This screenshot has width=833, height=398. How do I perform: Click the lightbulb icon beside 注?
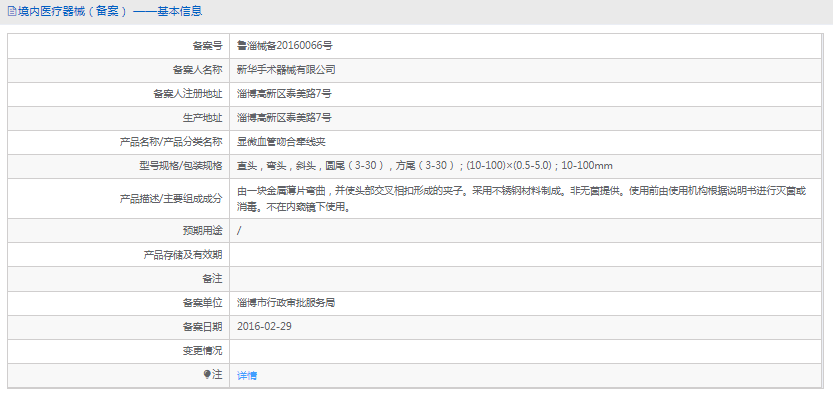click(x=207, y=375)
